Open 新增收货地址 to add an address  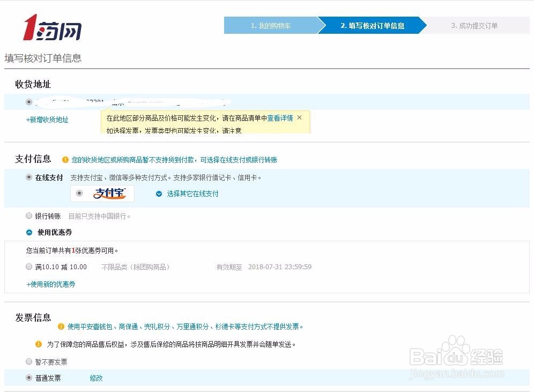[x=48, y=120]
